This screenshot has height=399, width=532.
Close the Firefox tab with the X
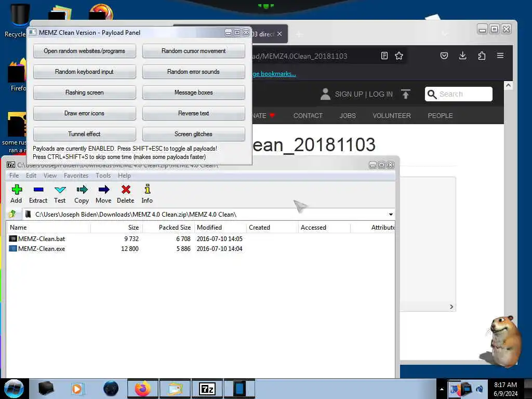pyautogui.click(x=280, y=34)
